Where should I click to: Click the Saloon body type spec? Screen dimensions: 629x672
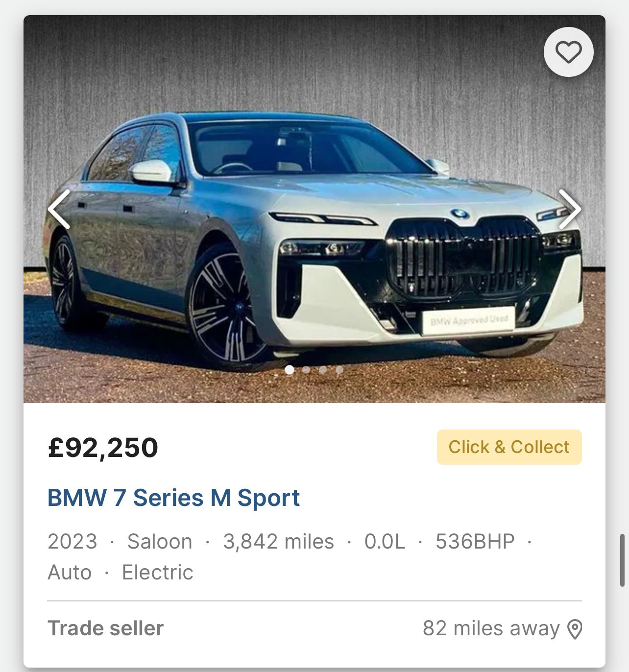[160, 542]
